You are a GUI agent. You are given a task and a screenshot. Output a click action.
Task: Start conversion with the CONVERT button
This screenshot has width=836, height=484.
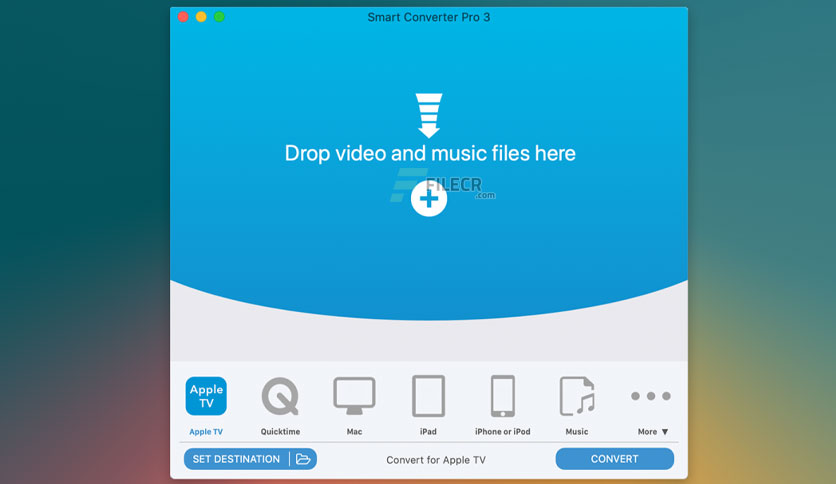[614, 459]
